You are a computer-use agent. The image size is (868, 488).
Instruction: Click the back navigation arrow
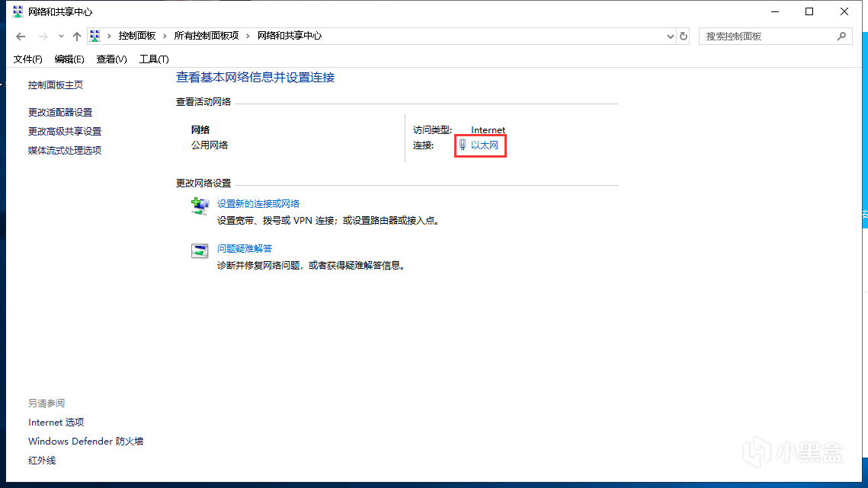(x=21, y=36)
